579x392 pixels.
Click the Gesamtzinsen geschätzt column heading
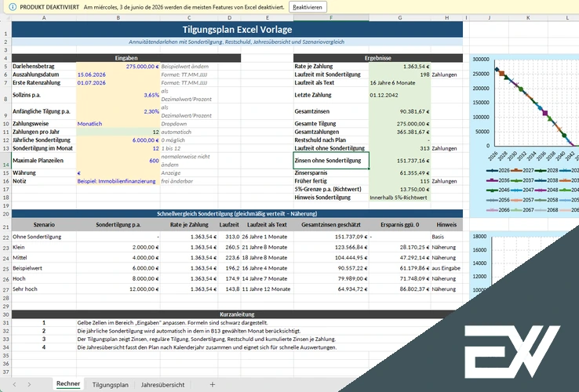point(331,224)
